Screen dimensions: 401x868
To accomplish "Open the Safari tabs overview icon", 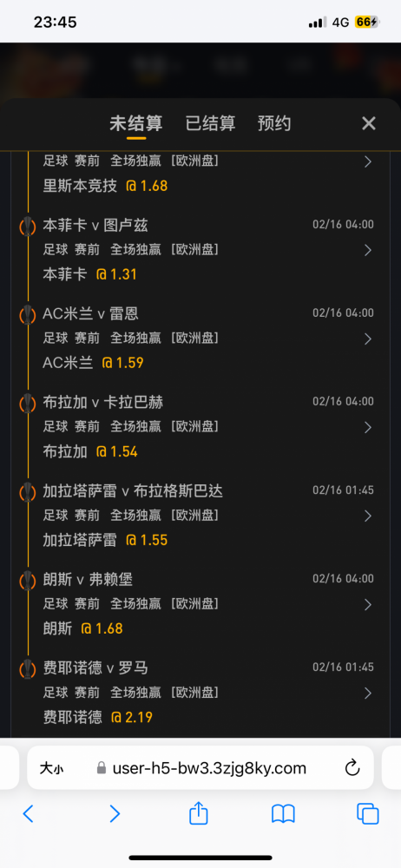I will pyautogui.click(x=368, y=814).
